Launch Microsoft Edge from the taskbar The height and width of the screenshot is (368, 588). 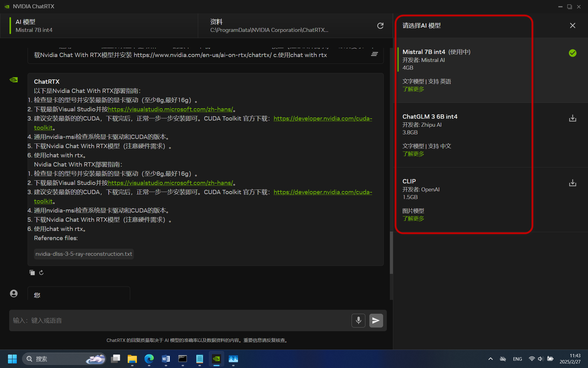149,359
